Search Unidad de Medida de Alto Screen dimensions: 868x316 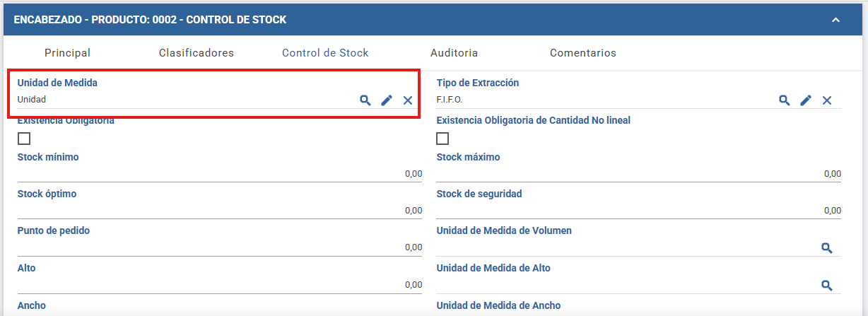[x=827, y=286]
